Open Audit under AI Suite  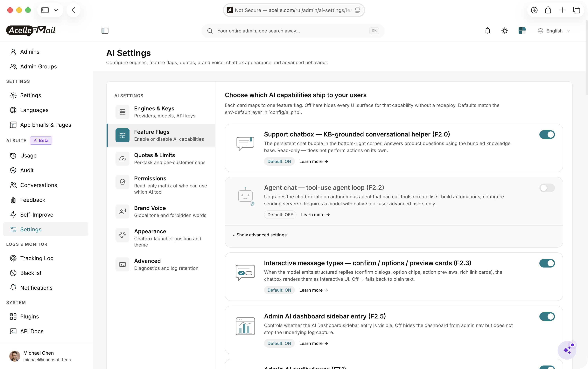tap(46, 170)
